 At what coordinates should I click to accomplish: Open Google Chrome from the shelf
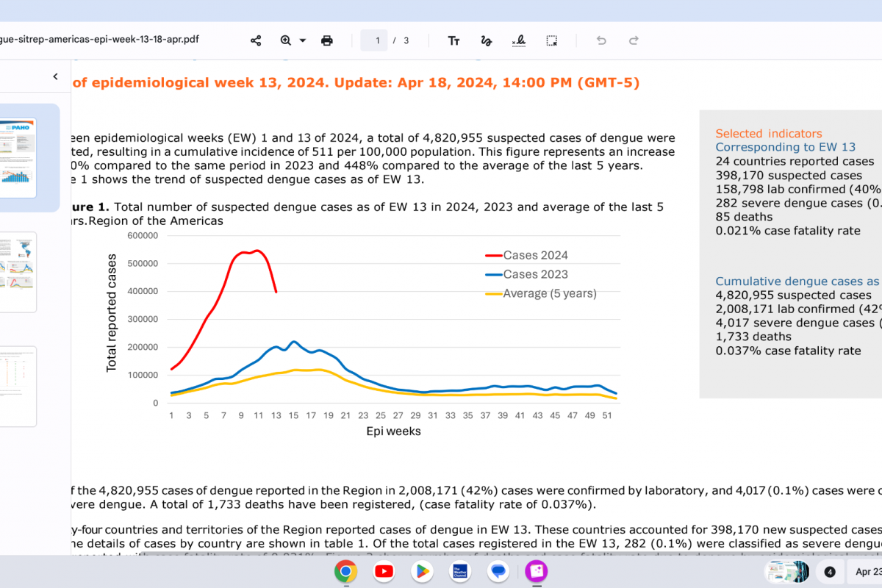pos(345,571)
